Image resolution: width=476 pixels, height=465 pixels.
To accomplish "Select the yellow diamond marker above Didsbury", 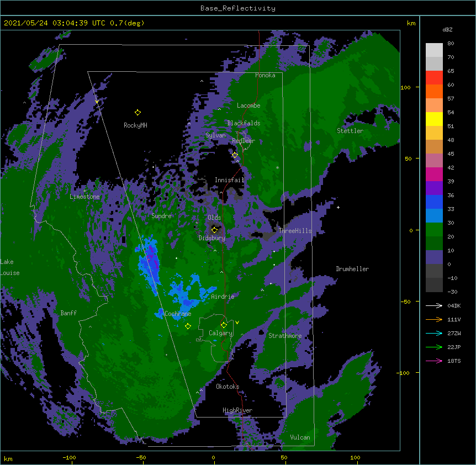I will click(x=214, y=230).
